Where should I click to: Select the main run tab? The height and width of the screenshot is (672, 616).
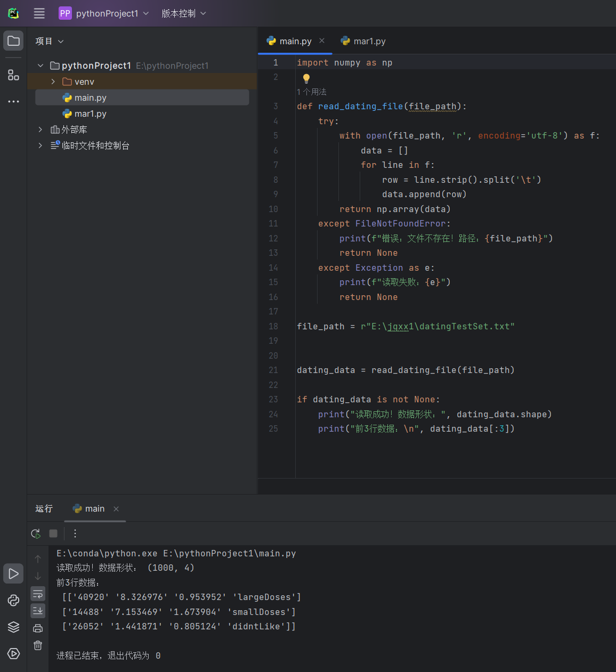coord(89,509)
